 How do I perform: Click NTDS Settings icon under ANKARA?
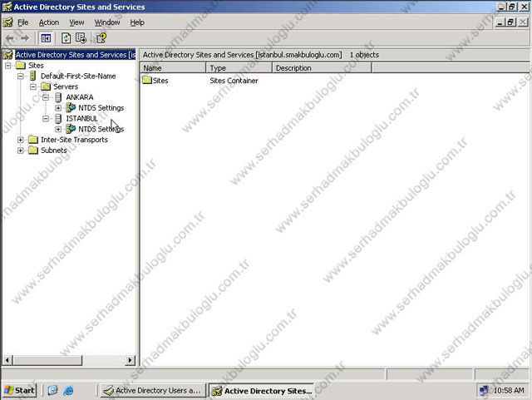pyautogui.click(x=71, y=107)
